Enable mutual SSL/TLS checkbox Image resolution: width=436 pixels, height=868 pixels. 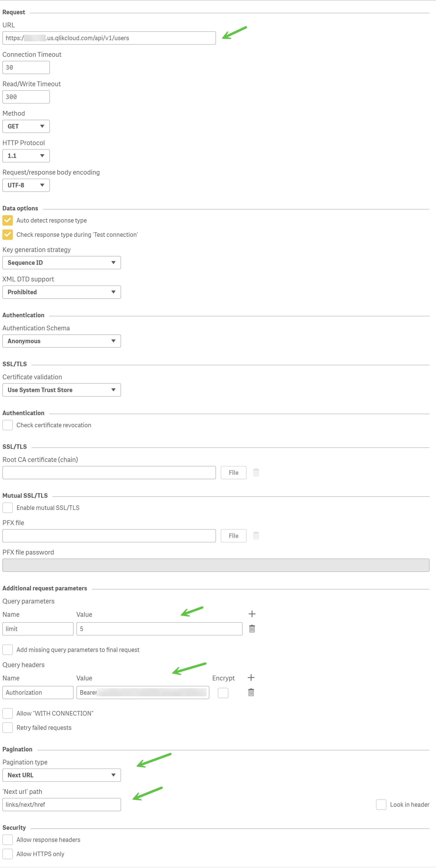click(8, 508)
